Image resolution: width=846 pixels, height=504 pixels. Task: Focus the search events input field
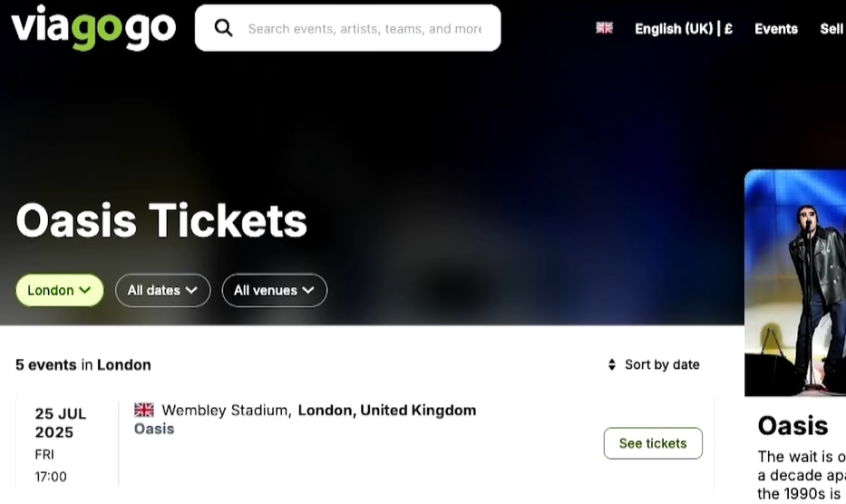[365, 29]
